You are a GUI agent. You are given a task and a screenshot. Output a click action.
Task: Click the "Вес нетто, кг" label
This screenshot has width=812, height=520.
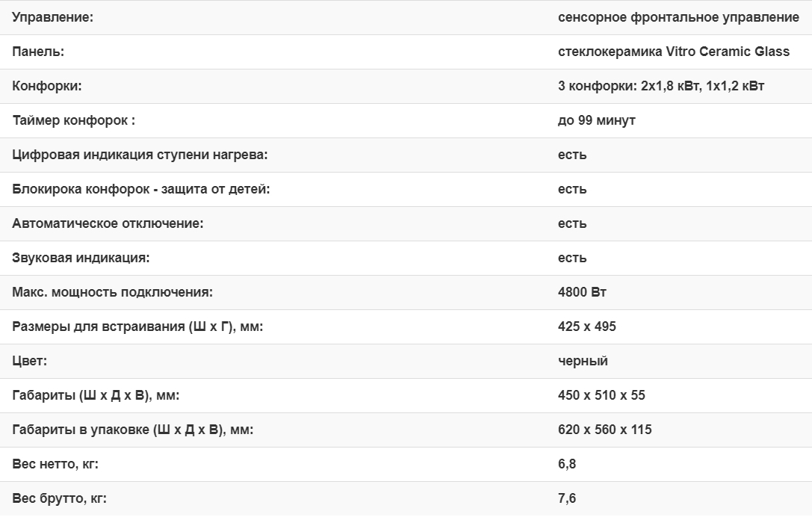55,464
